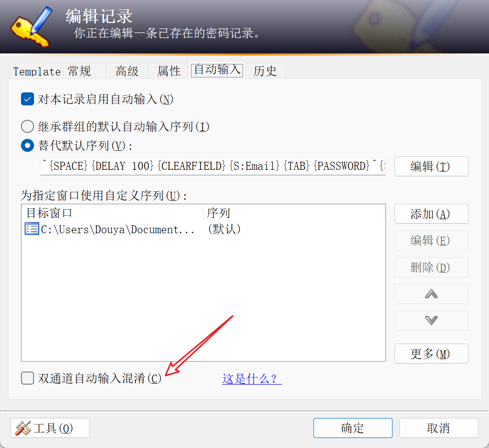Move item up with the up arrow

point(431,294)
